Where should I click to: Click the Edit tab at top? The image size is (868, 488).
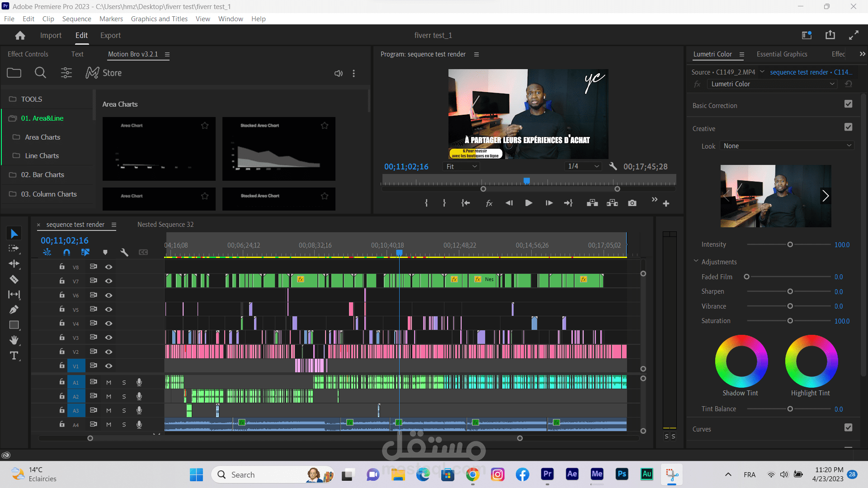pos(81,35)
